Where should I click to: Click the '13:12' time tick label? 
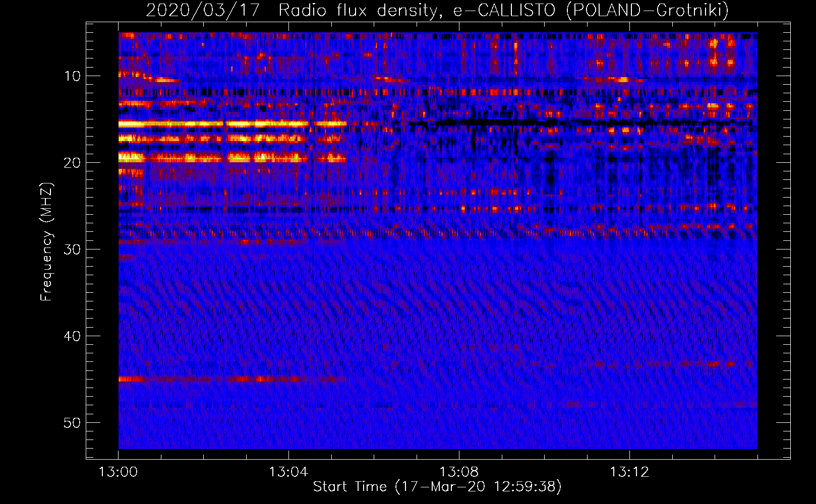[629, 472]
